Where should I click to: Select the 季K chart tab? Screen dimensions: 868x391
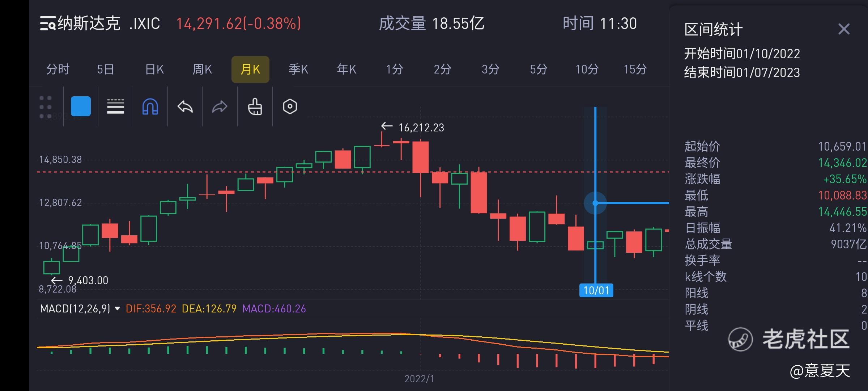(298, 69)
